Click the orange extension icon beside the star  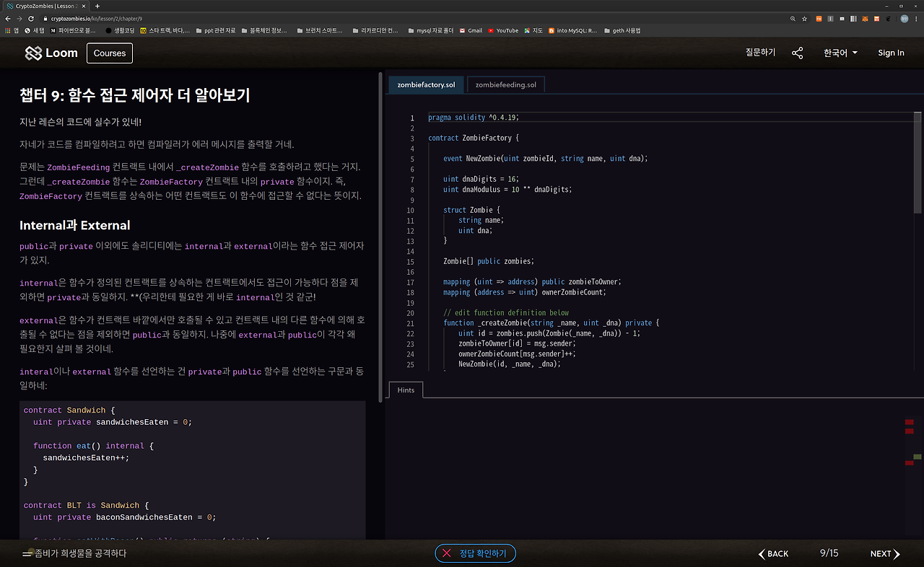(x=819, y=18)
